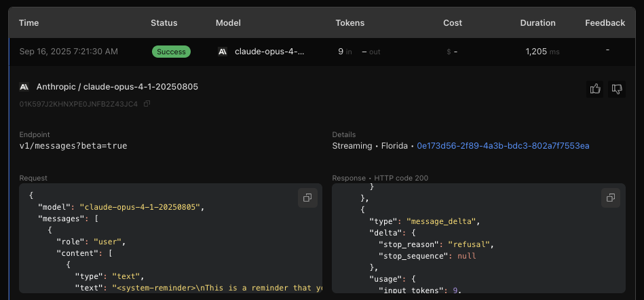Image resolution: width=644 pixels, height=300 pixels.
Task: Select the claude-opus-4 model name in the row
Action: pos(269,52)
